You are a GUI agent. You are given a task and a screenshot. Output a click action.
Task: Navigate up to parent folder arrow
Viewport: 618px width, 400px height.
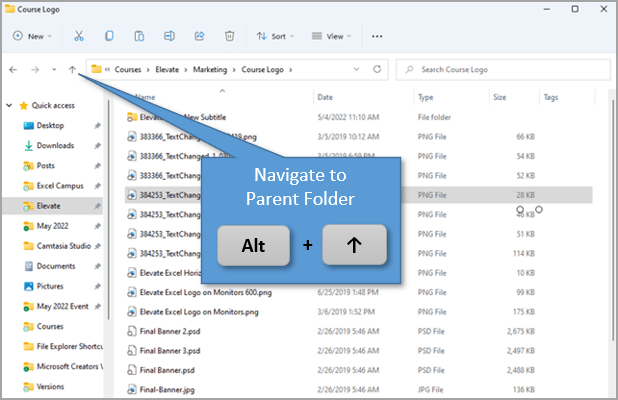72,70
